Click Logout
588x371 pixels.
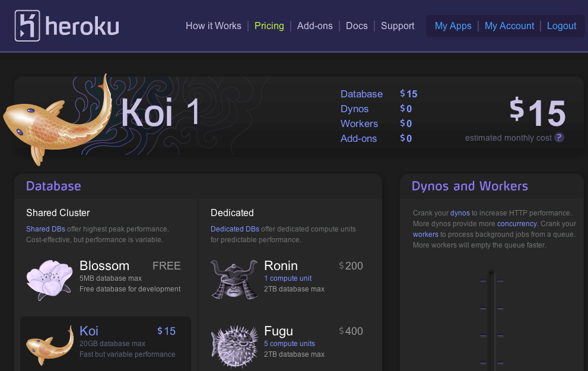click(x=561, y=26)
